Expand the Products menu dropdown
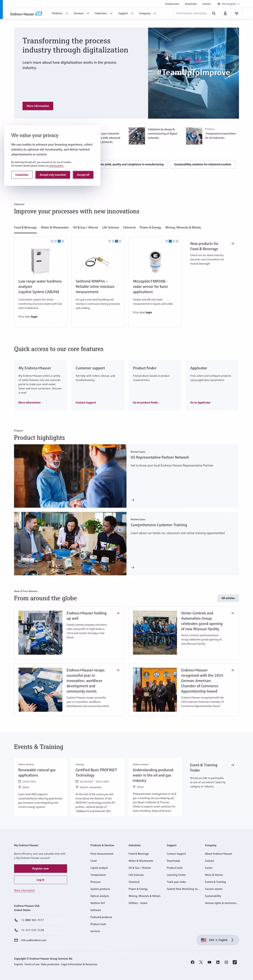 click(60, 13)
